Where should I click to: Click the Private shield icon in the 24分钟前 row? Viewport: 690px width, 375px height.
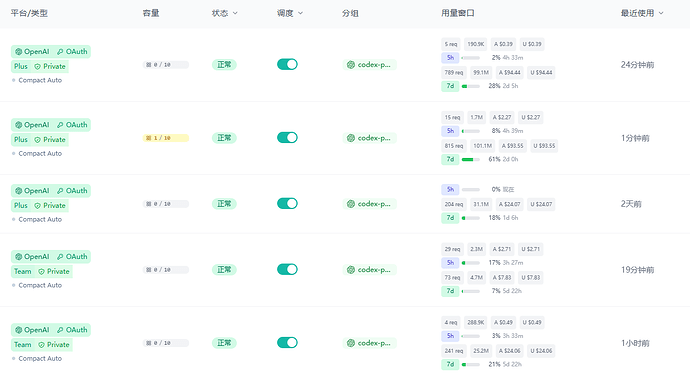(x=37, y=66)
